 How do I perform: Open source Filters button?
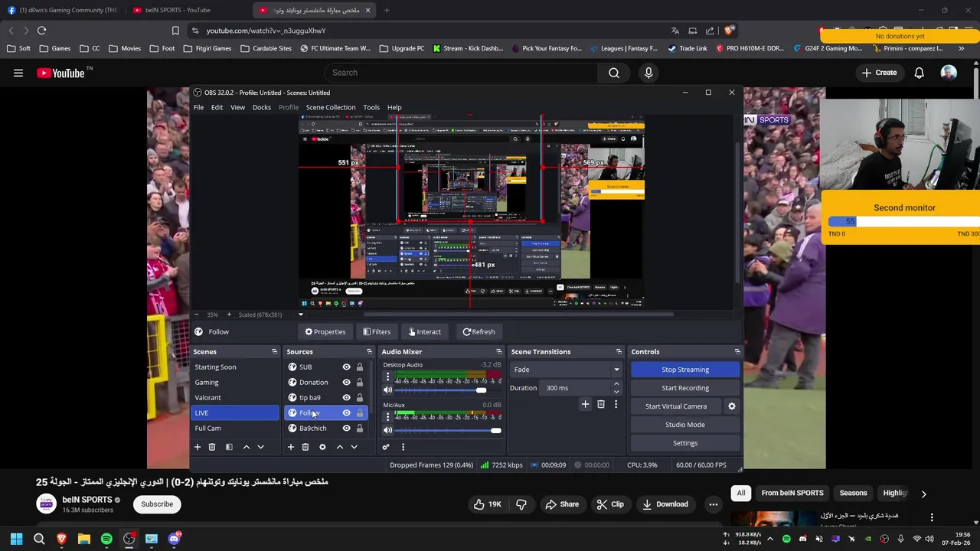click(377, 332)
